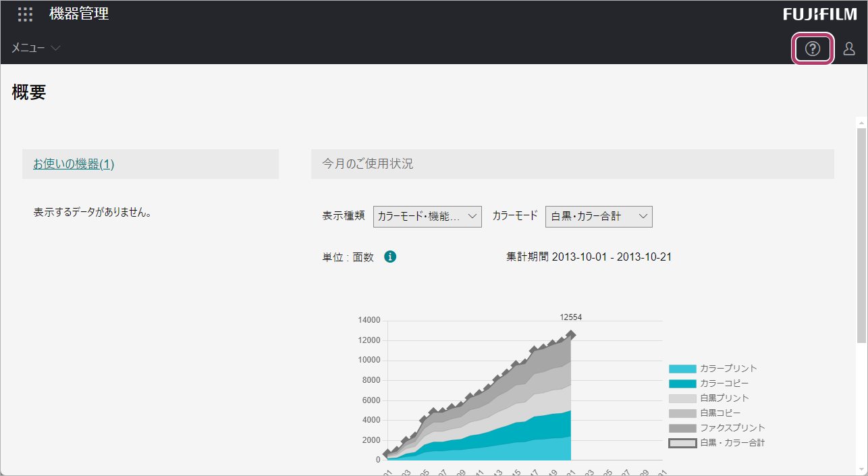Select the 白黒・カラー合計 legend entry
Viewport: 868px width, 476px height.
pos(732,443)
